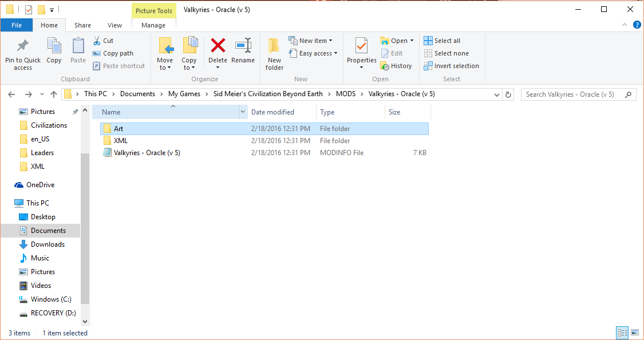Open the recent locations dropdown arrow
Image resolution: width=644 pixels, height=340 pixels.
[42, 94]
